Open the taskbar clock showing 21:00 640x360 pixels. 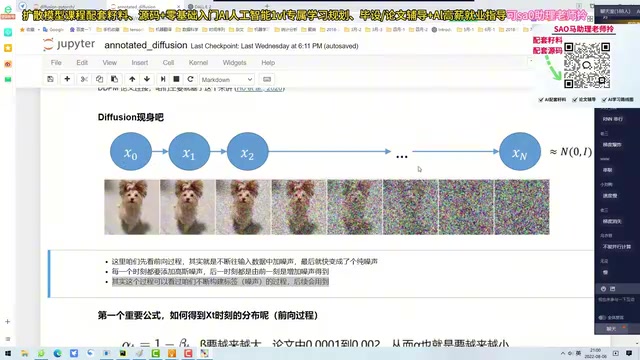[x=596, y=353]
